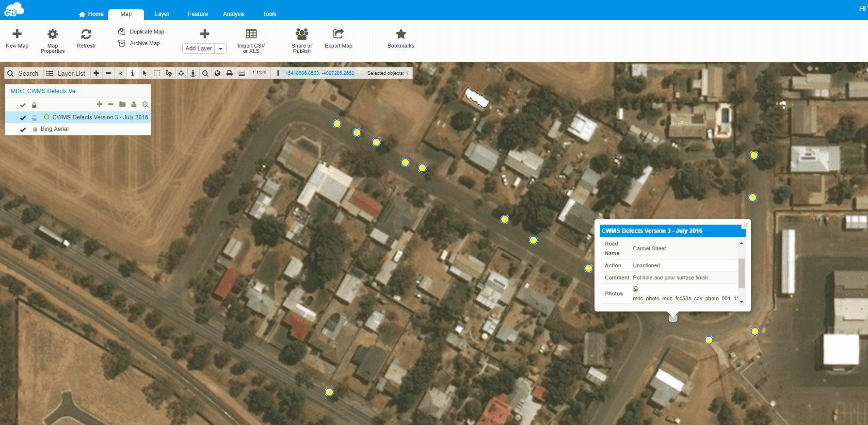The height and width of the screenshot is (425, 868).
Task: Click the CWMS Defects layer yellow symbol swatch
Action: coord(47,117)
